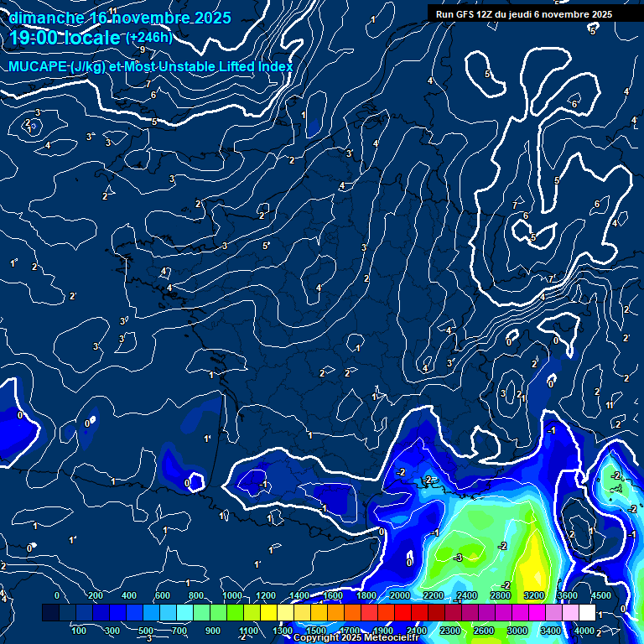
Task: Click the "2800" legend value
Action: pyautogui.click(x=501, y=595)
